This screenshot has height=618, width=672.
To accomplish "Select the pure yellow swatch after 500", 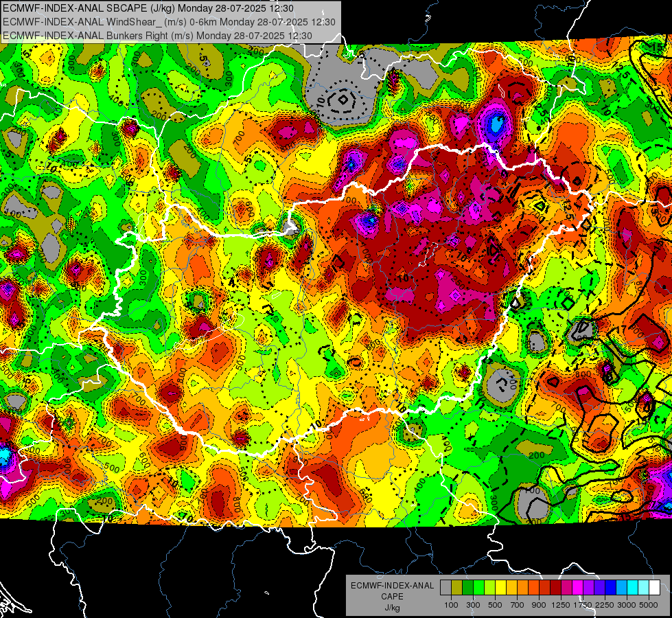I will click(x=500, y=588).
